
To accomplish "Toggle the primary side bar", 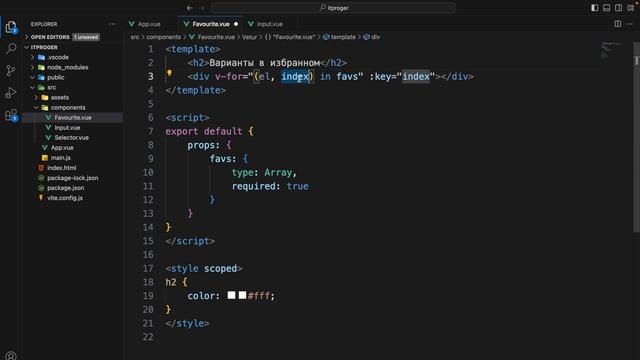I will [595, 8].
